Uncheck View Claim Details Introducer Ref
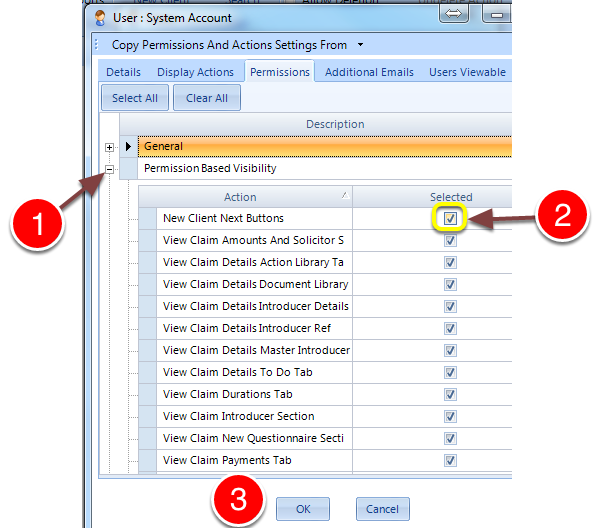 (450, 328)
